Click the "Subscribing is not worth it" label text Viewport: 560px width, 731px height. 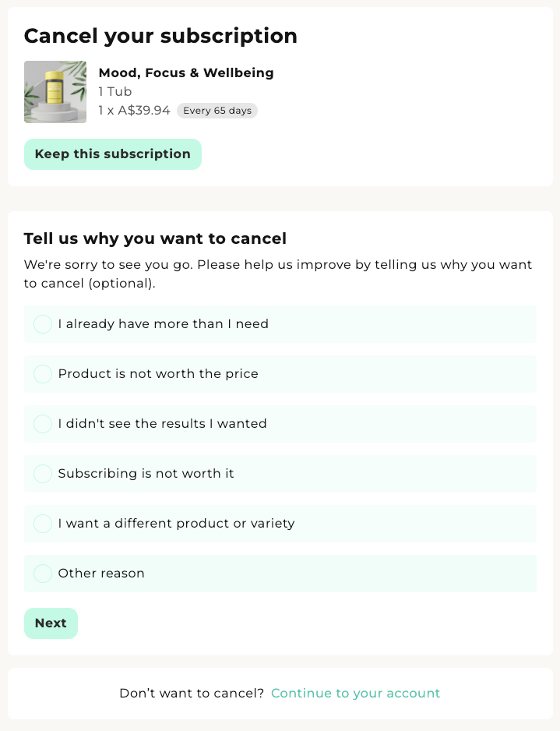click(146, 474)
